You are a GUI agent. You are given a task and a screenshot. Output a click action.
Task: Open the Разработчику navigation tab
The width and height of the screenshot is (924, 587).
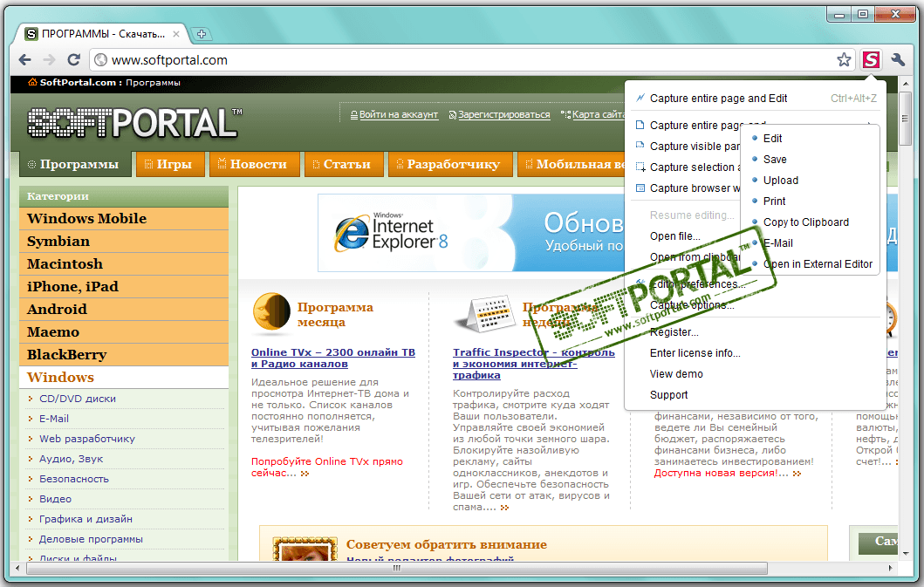(449, 165)
